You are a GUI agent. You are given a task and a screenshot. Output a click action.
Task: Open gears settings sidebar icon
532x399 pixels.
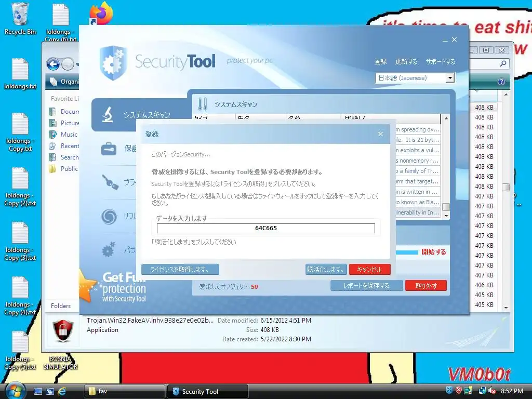tap(109, 250)
